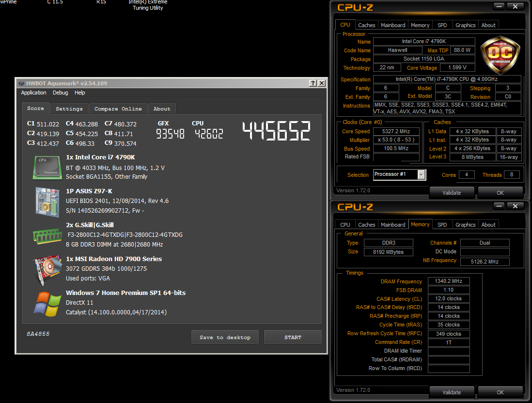The height and width of the screenshot is (403, 532).
Task: Click the C 11.5 desktop label
Action: [x=55, y=2]
